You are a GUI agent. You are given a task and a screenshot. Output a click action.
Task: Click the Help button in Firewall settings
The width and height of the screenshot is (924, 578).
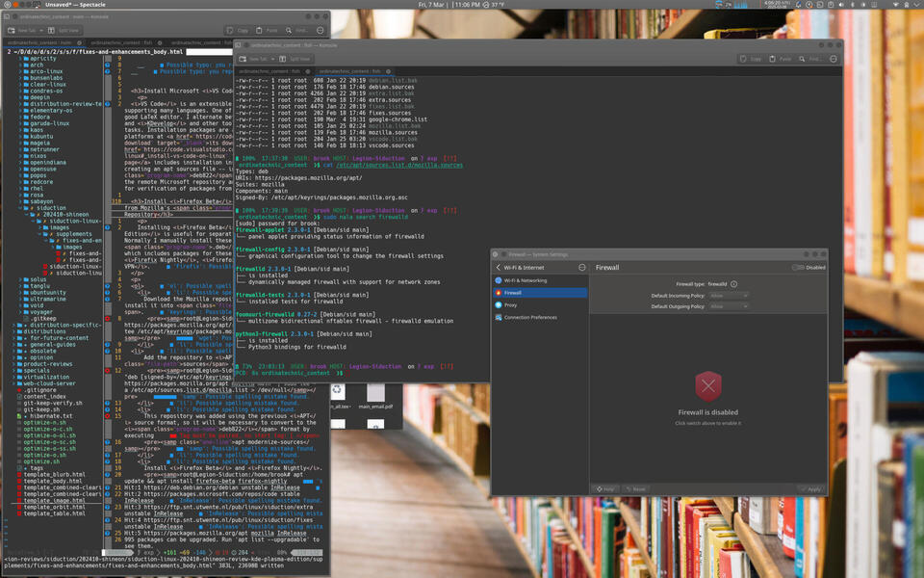tap(605, 489)
